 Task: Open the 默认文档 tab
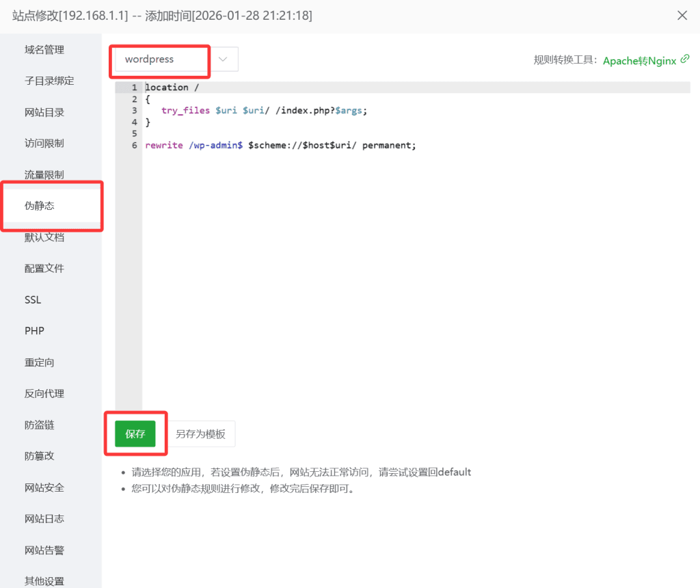(x=44, y=237)
